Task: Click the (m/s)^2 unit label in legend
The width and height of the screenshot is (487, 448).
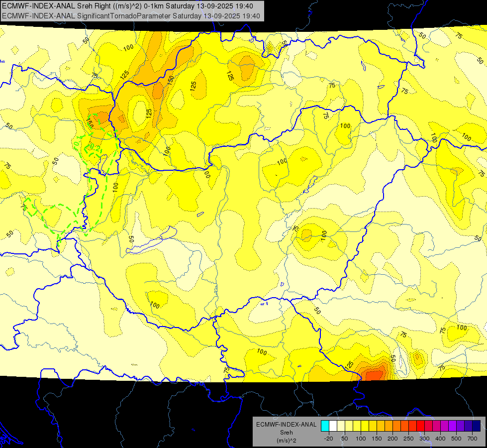Action: point(286,441)
